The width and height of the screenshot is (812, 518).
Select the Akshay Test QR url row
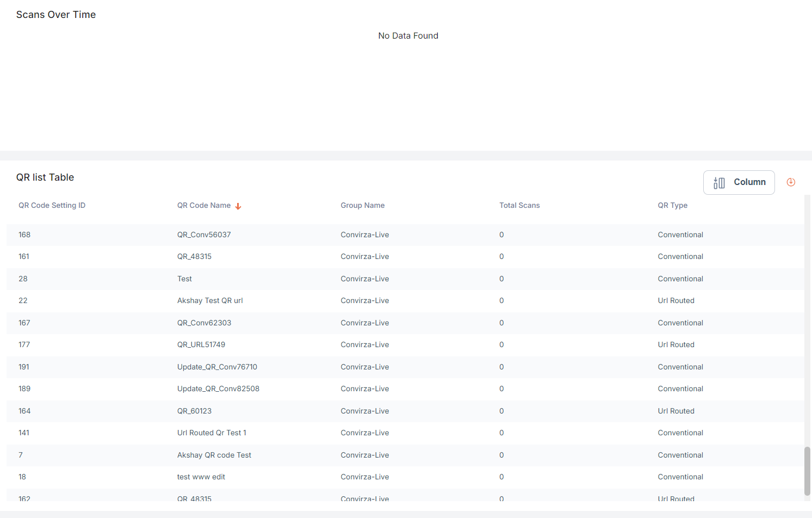click(210, 301)
